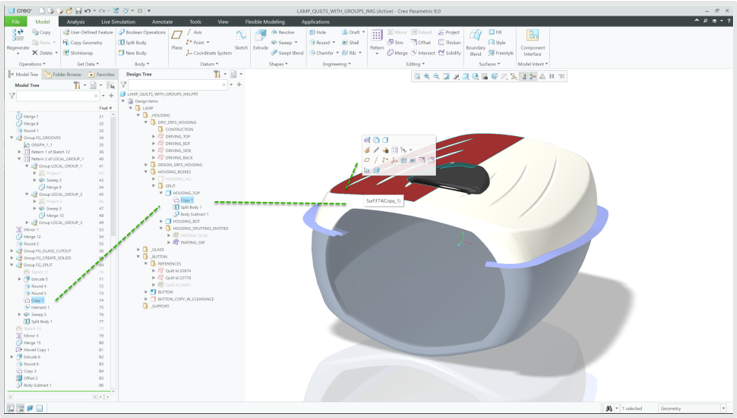
Task: Open the File menu
Action: 15,21
